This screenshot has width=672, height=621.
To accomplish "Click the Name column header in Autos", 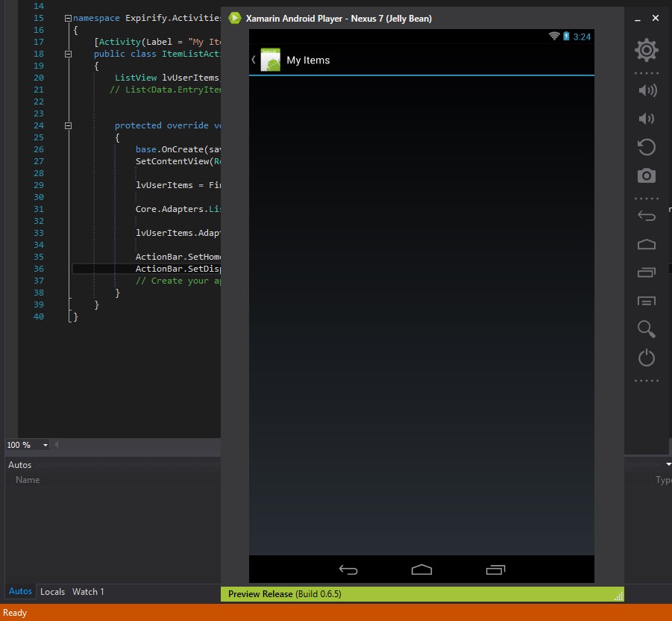I will coord(28,480).
